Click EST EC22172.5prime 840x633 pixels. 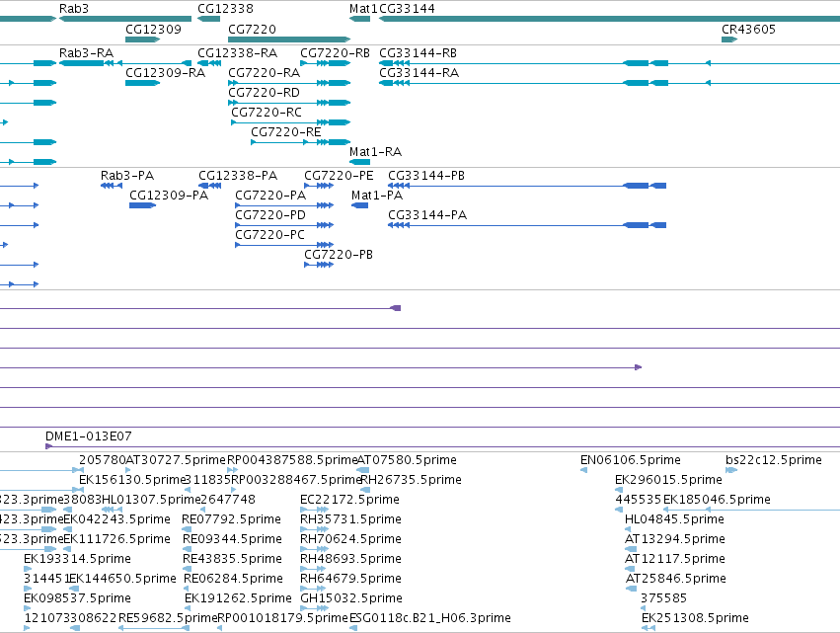click(349, 499)
